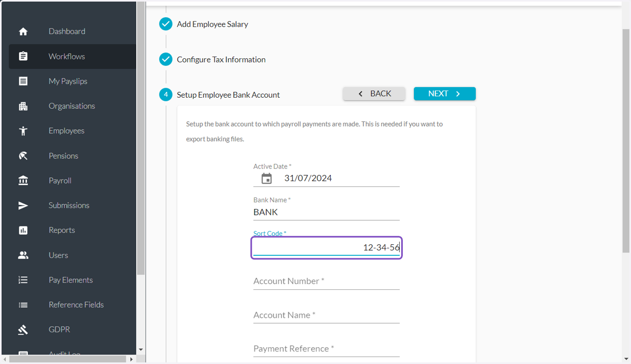Viewport: 631px width, 364px height.
Task: Click the sidebar horizontal scroll left arrow
Action: tap(5, 359)
